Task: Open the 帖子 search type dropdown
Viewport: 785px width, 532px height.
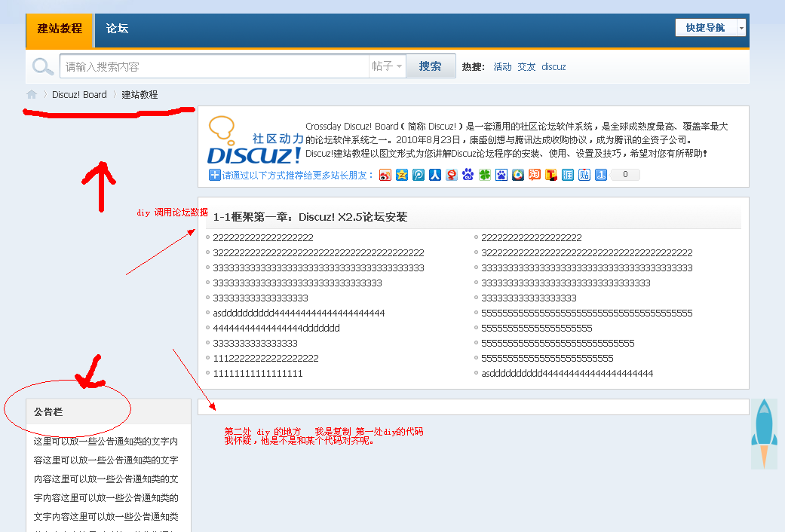Action: (x=387, y=66)
